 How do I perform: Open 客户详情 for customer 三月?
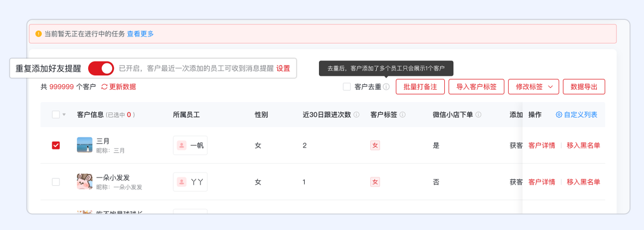[x=541, y=145]
